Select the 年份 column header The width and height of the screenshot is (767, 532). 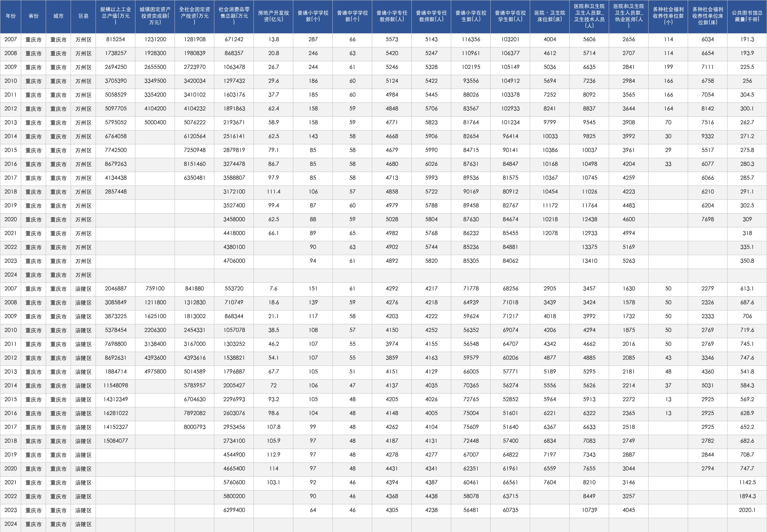click(10, 16)
